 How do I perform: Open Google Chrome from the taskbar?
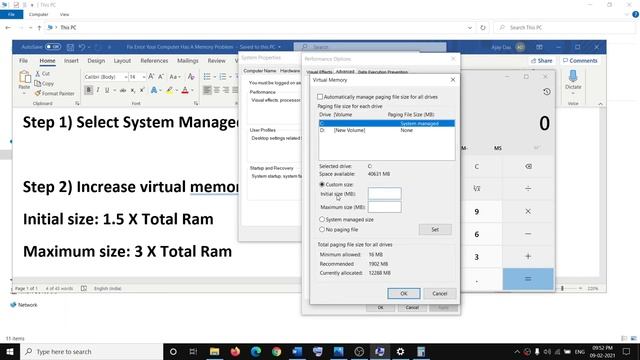[x=277, y=351]
